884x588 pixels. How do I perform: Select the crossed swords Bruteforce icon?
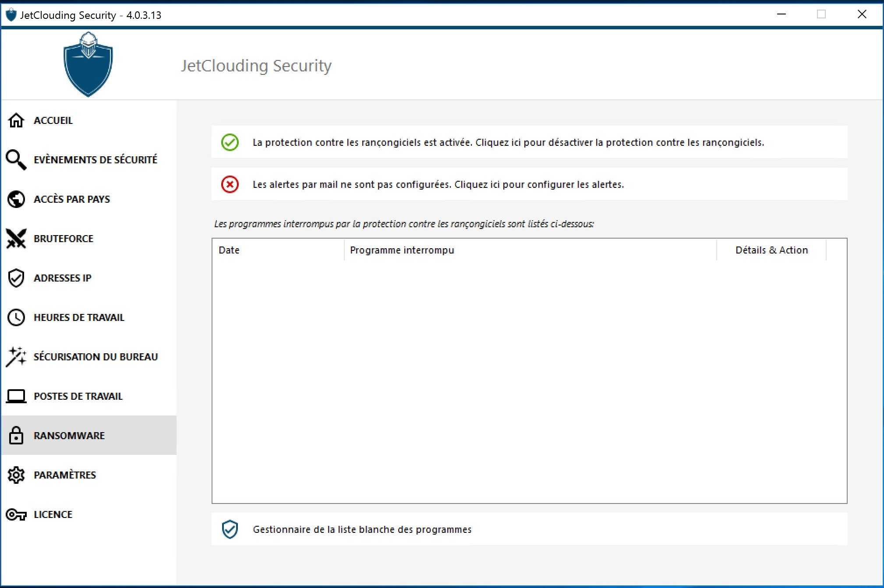pyautogui.click(x=16, y=239)
